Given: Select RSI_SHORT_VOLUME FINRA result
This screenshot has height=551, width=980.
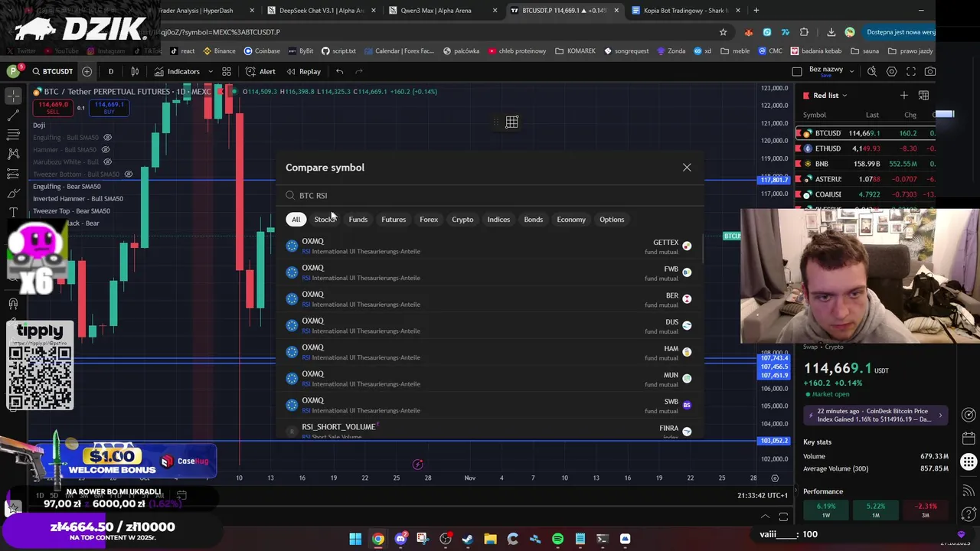Looking at the screenshot, I should 490,431.
